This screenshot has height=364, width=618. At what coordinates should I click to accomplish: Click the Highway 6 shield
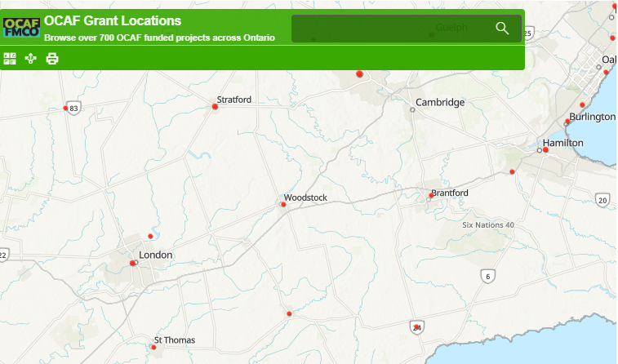pyautogui.click(x=488, y=276)
